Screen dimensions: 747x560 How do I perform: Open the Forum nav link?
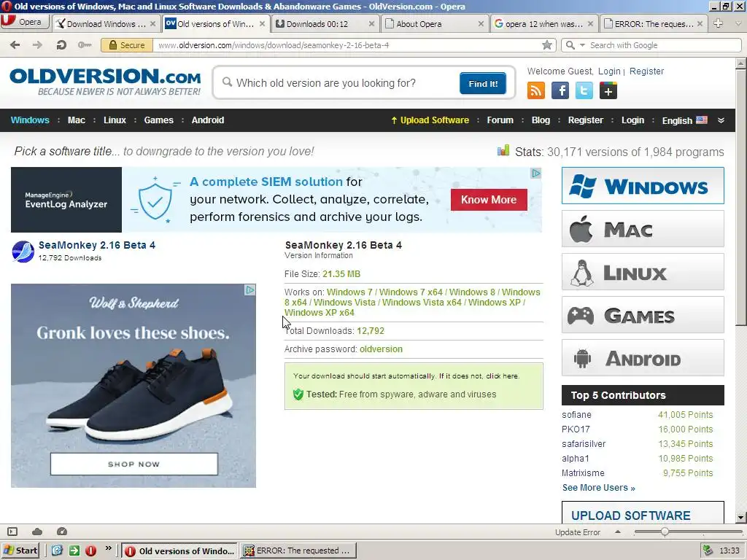click(500, 120)
